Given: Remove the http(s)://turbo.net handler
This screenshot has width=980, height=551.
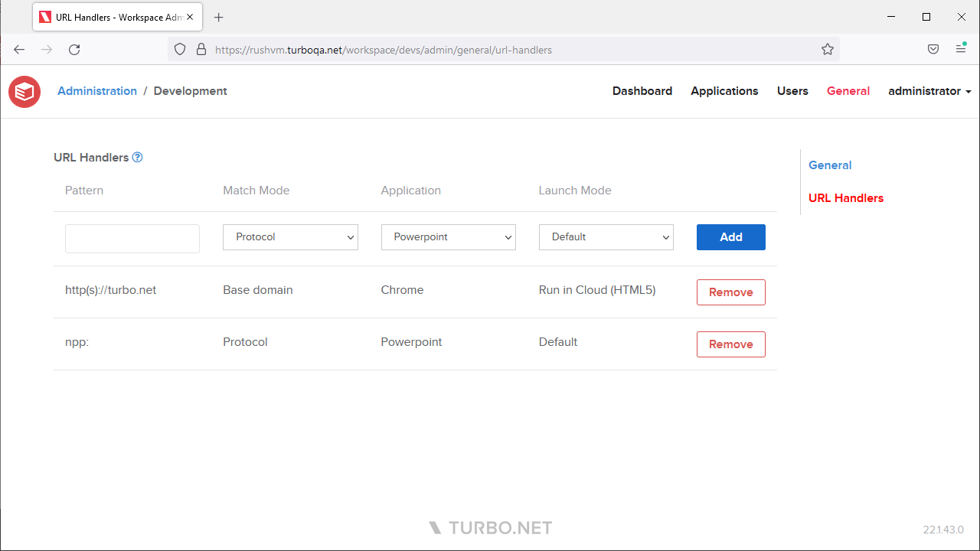Looking at the screenshot, I should click(x=730, y=292).
